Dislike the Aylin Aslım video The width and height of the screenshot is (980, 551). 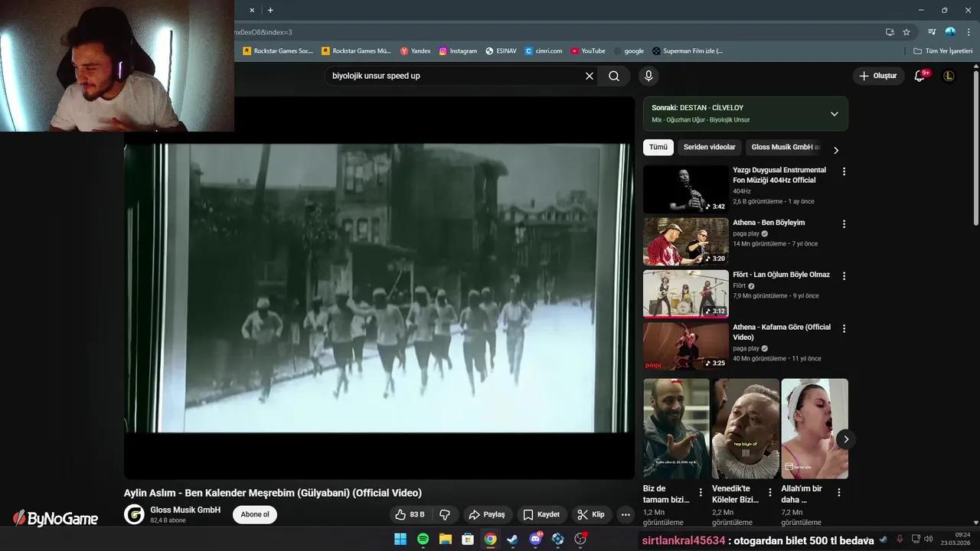(444, 515)
